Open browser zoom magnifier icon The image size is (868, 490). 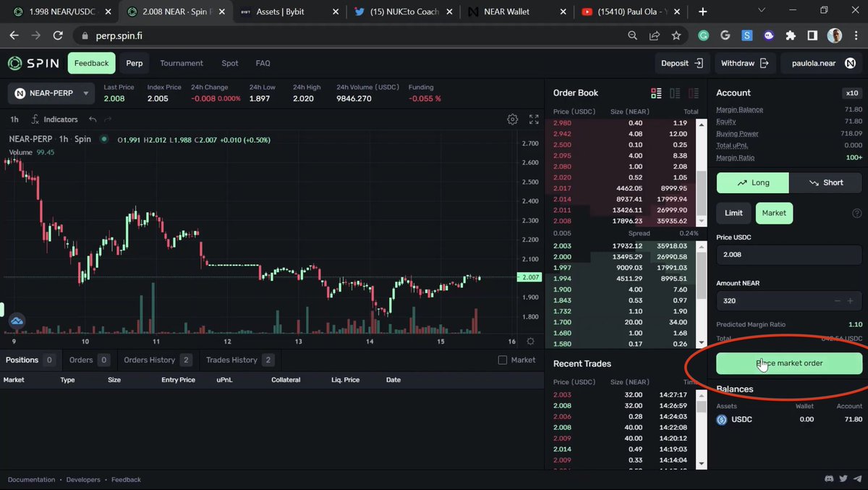633,35
